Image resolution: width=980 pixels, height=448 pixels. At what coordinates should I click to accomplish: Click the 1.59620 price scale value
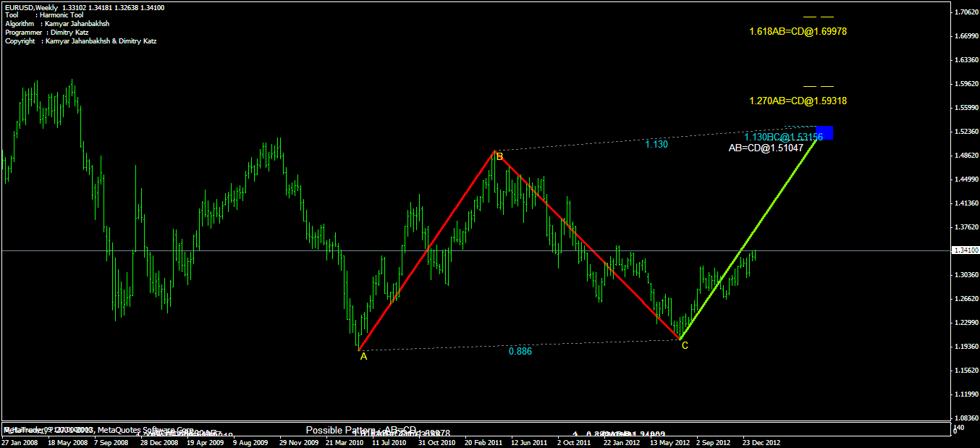[966, 84]
